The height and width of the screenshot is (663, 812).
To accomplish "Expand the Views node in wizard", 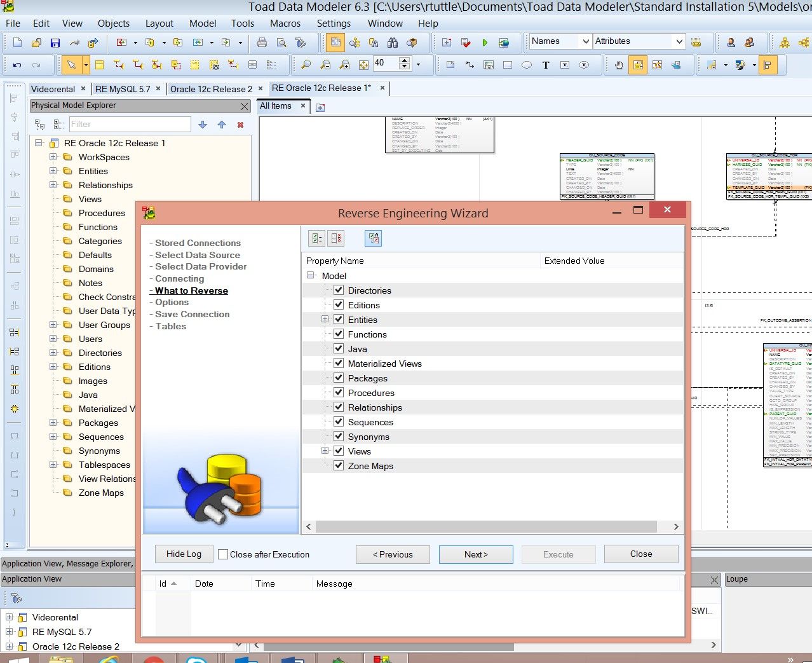I will 325,451.
